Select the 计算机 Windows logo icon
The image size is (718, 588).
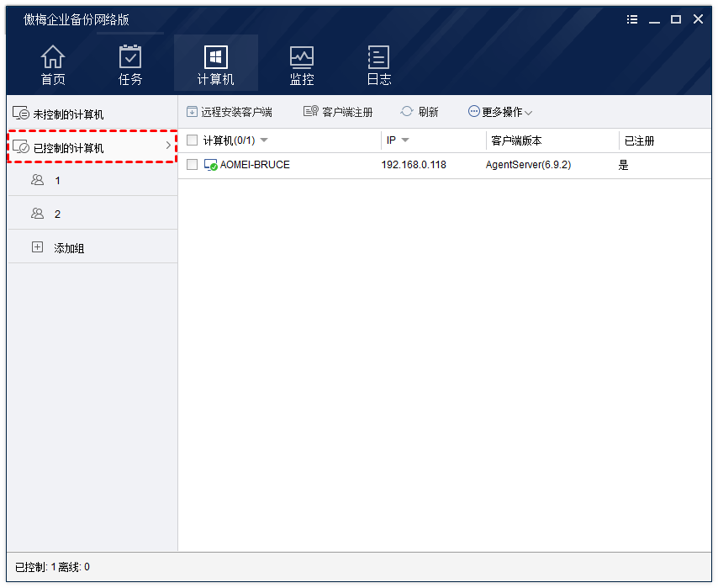point(216,57)
